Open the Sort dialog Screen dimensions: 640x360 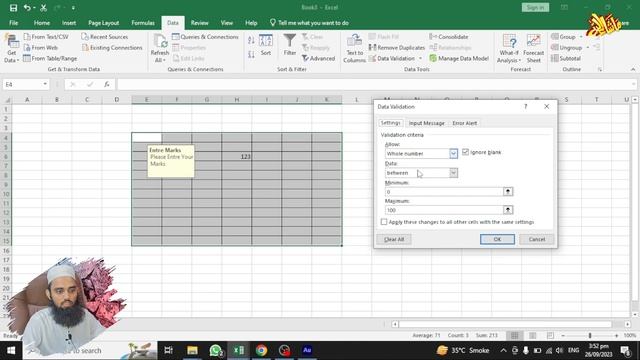click(266, 45)
